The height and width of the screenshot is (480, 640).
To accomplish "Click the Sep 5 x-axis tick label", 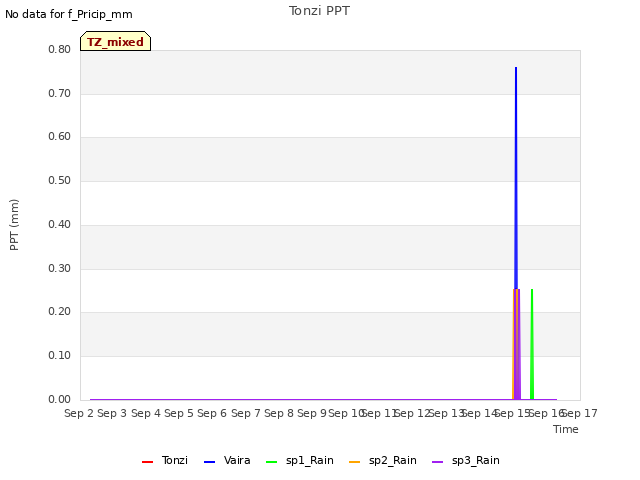I will point(179,413).
